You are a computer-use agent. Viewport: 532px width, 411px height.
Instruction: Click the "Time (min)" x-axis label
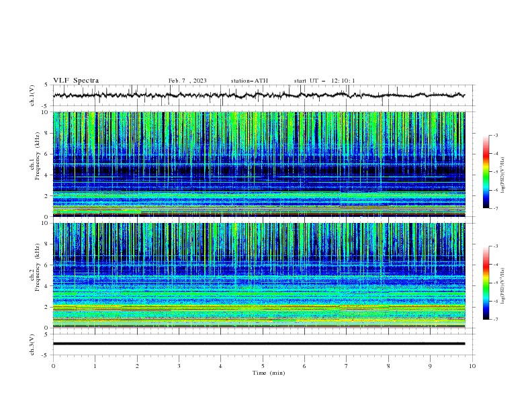[x=269, y=373]
